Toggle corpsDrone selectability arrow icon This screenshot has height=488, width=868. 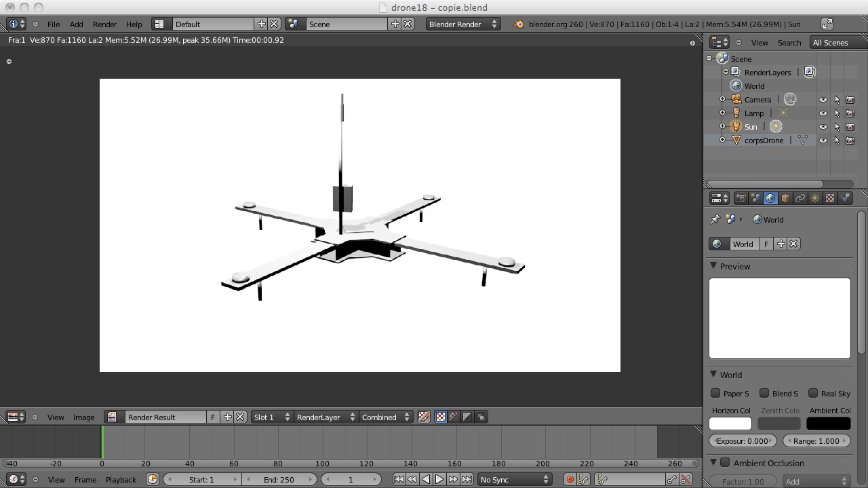pos(837,140)
